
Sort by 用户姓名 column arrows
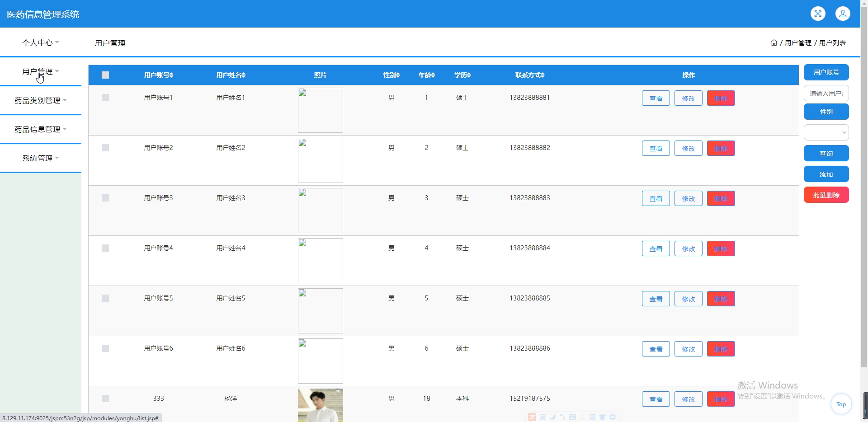click(x=243, y=75)
